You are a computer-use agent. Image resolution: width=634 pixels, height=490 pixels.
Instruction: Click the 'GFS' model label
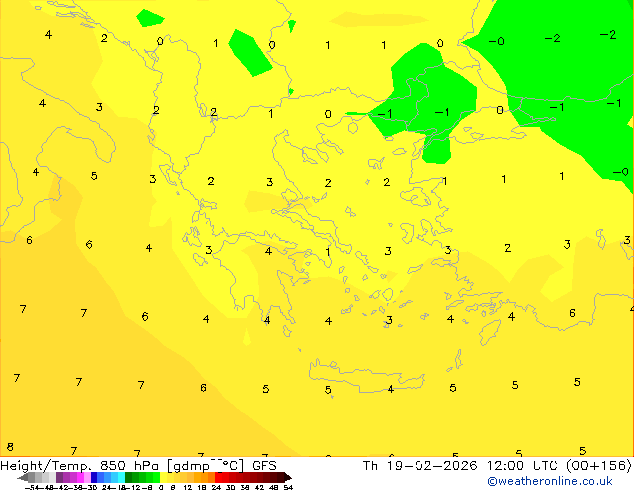pos(264,466)
